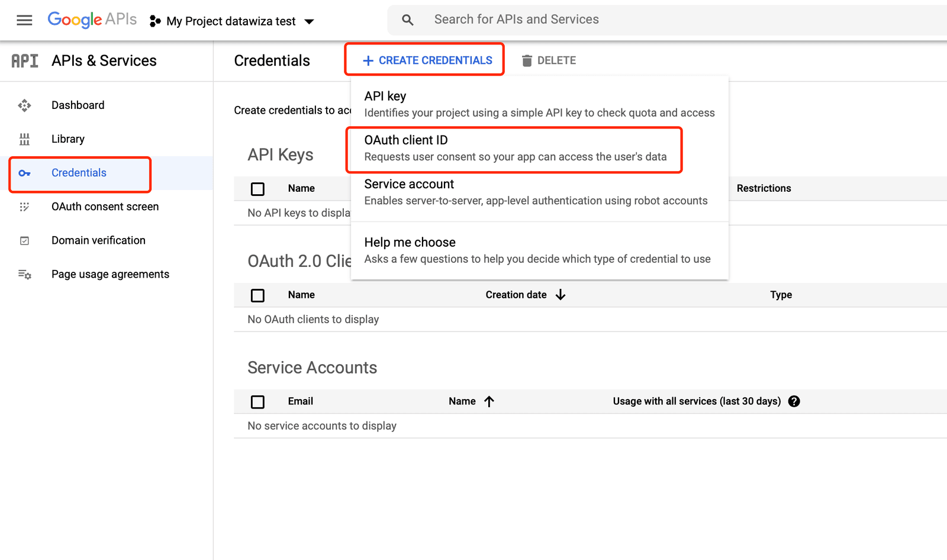
Task: Sort OAuth clients by Creation date
Action: [x=516, y=295]
